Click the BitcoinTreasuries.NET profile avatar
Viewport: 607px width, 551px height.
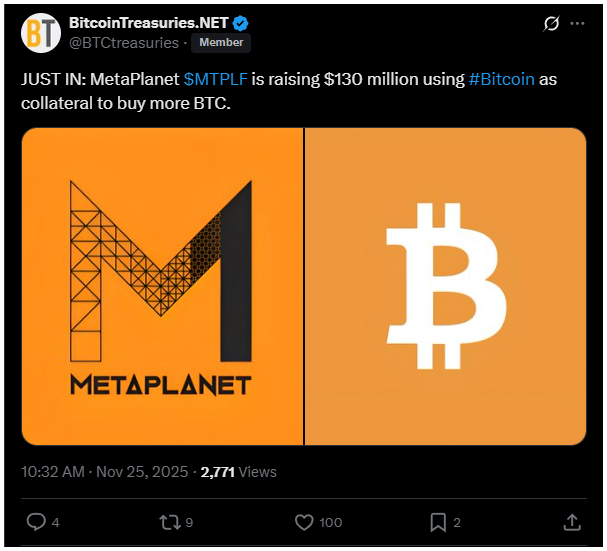pos(41,32)
